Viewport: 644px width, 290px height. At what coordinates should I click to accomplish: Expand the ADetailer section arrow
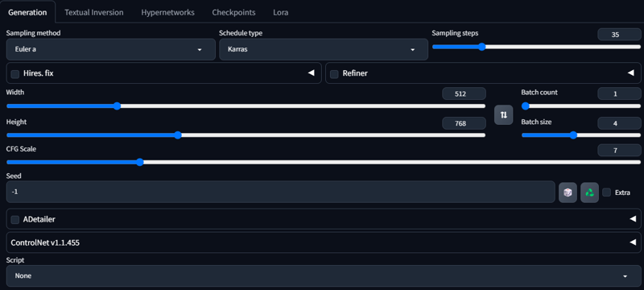pos(633,219)
